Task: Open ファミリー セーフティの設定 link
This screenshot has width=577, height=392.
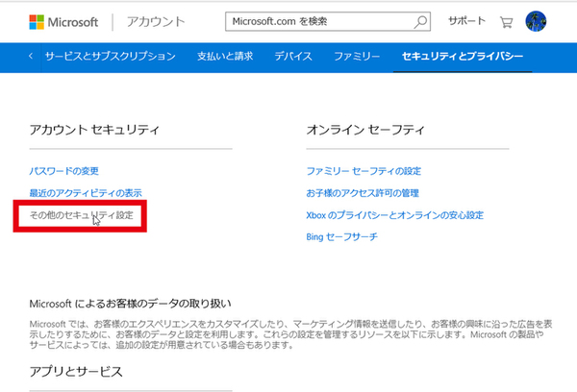Action: pos(364,171)
